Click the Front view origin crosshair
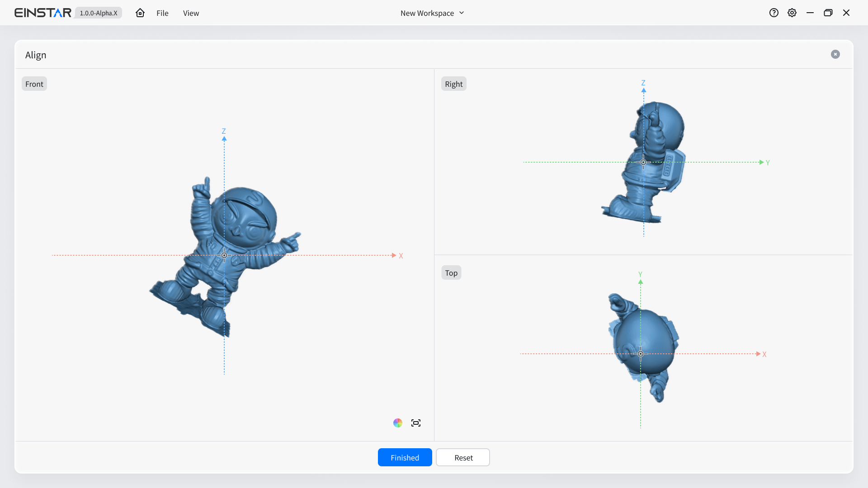 tap(224, 255)
